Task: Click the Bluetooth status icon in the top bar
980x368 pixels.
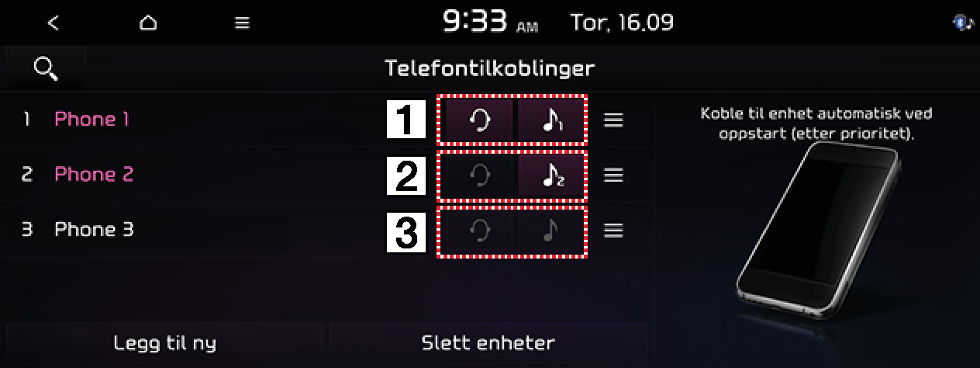Action: (963, 23)
